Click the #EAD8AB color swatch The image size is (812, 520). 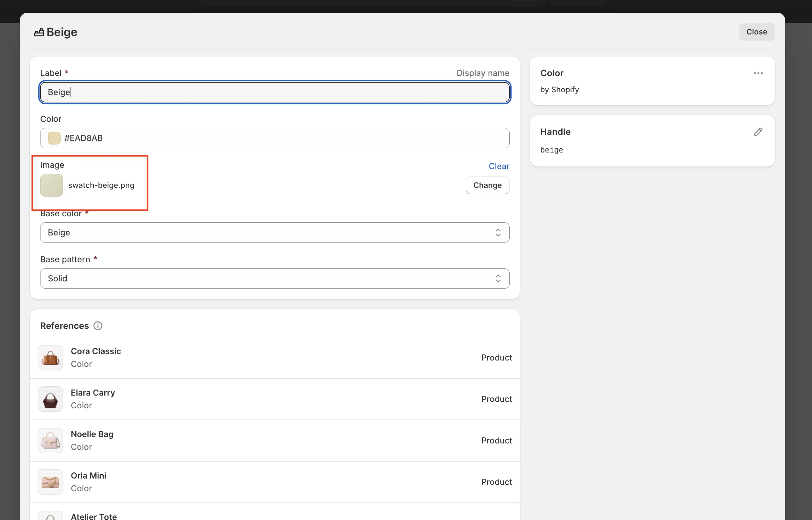[x=54, y=138]
